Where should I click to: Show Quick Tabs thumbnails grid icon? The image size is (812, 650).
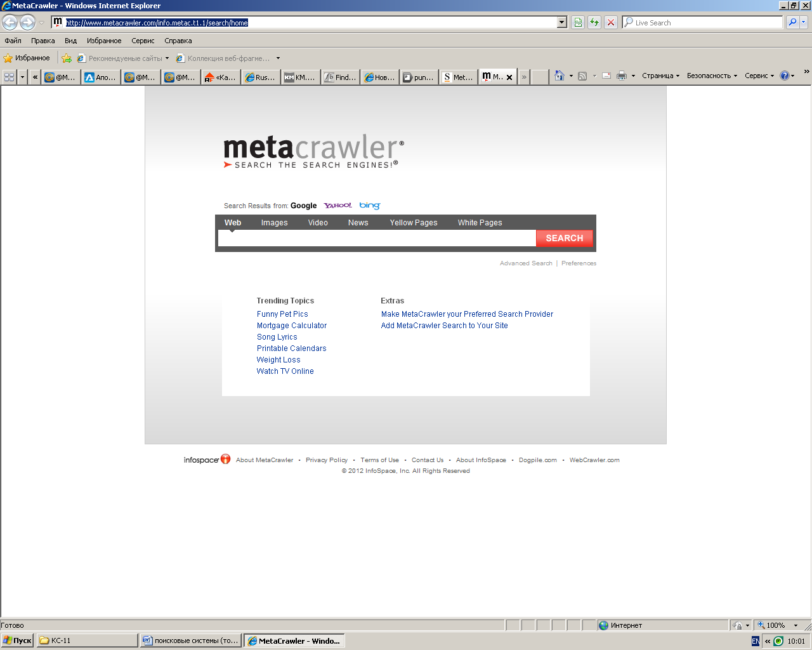pos(10,77)
